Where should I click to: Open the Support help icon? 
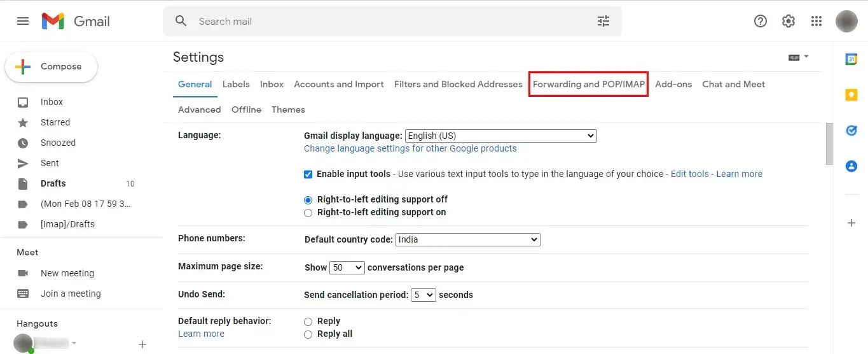point(761,21)
